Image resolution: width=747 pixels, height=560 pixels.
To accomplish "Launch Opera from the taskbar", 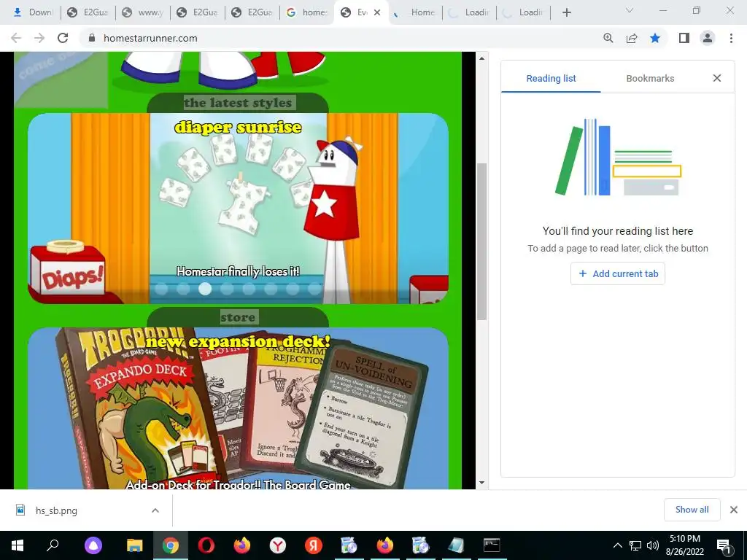I will (206, 545).
